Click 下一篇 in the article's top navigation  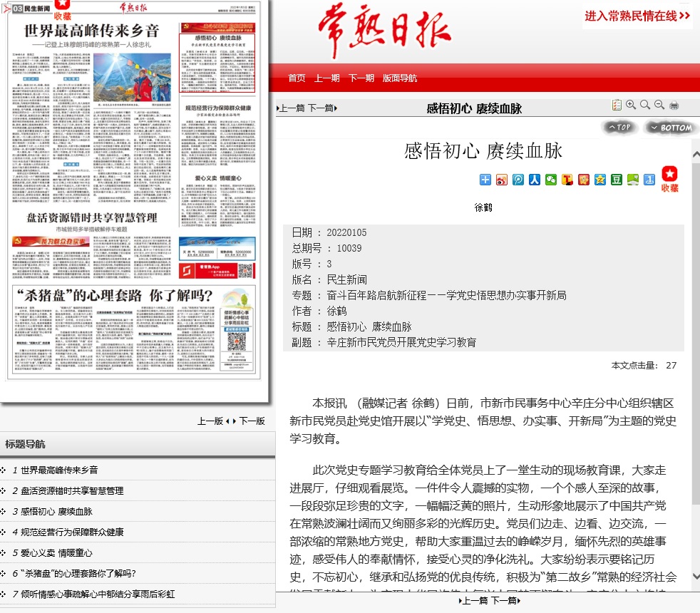pyautogui.click(x=322, y=108)
